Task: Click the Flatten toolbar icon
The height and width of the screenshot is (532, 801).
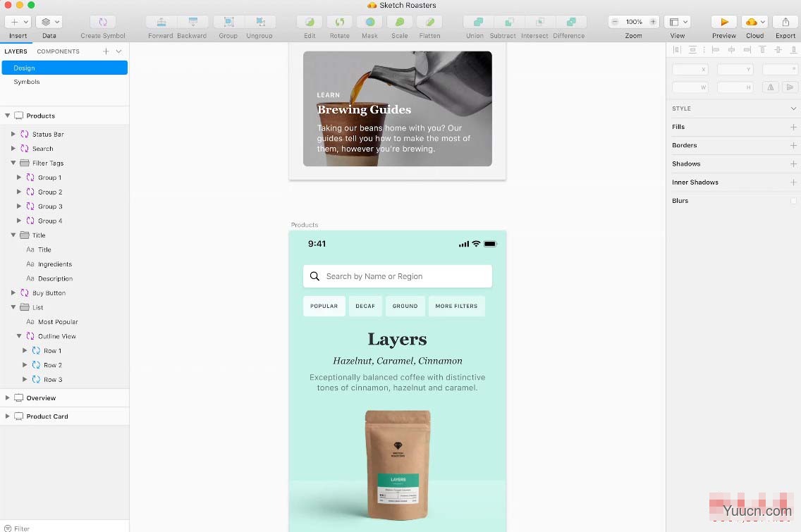Action: (x=429, y=23)
